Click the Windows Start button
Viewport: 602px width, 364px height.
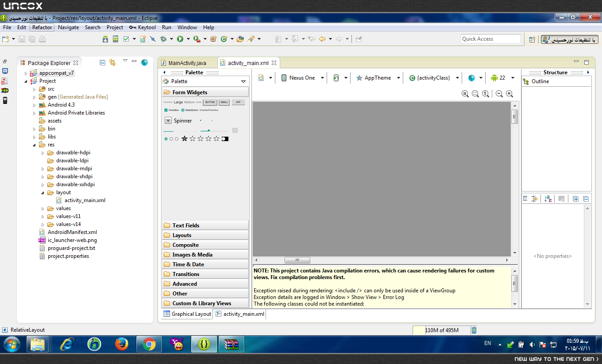(x=11, y=344)
